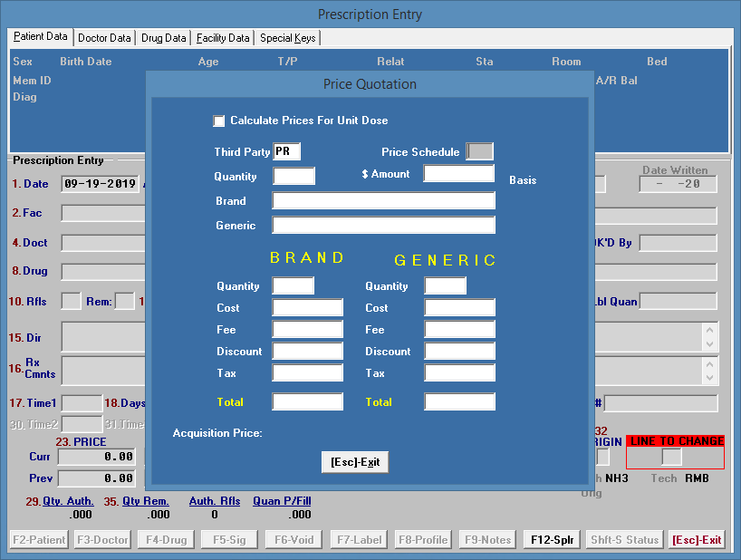Select the Drug Data tab

(x=164, y=38)
